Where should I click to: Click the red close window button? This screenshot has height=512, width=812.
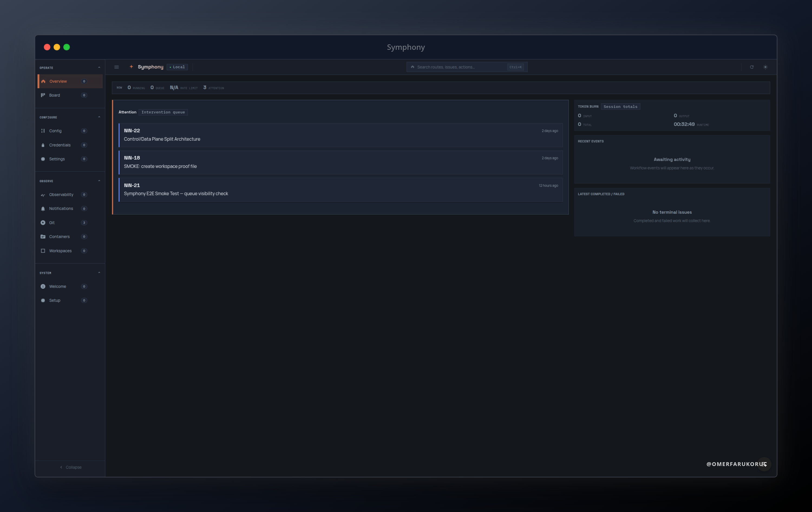[47, 47]
